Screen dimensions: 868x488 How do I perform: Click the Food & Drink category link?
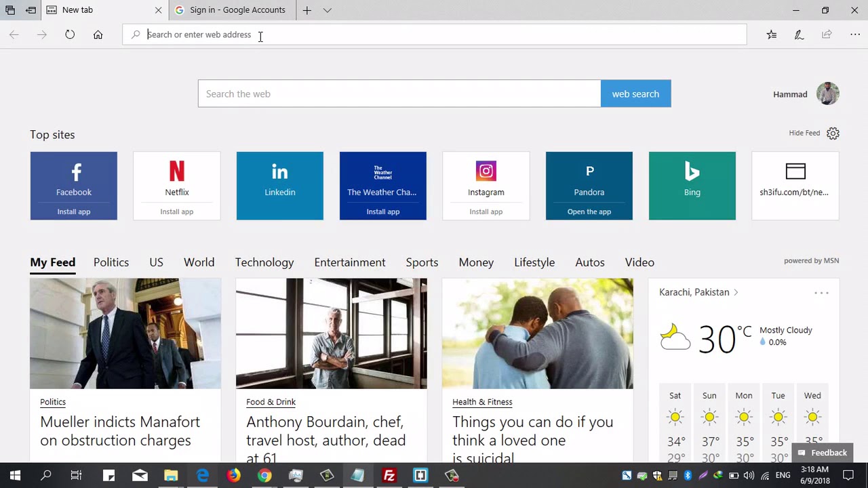(271, 402)
